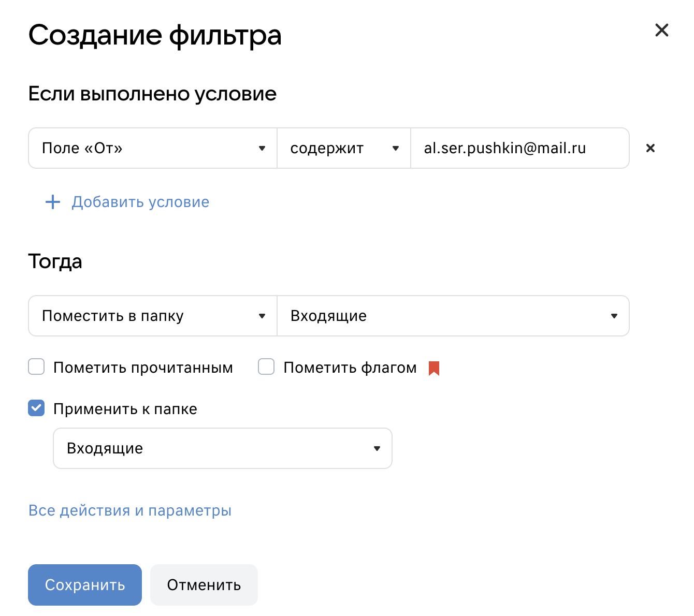Remove the condition with the X icon
The height and width of the screenshot is (616, 694).
coord(650,148)
